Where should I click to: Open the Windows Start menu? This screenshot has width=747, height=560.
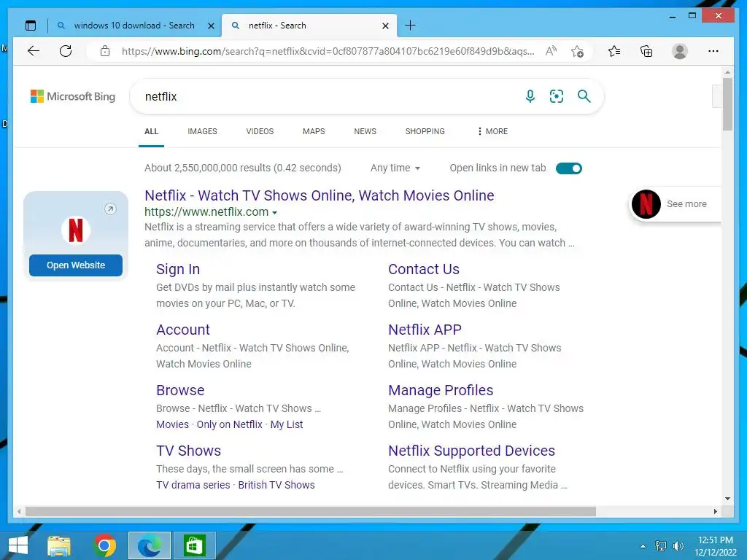click(18, 545)
